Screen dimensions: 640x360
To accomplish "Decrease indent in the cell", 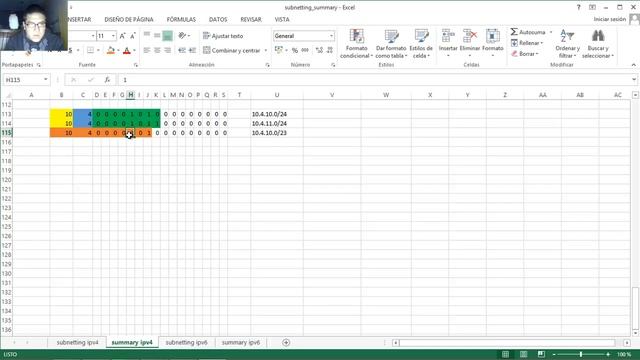I will tap(182, 50).
